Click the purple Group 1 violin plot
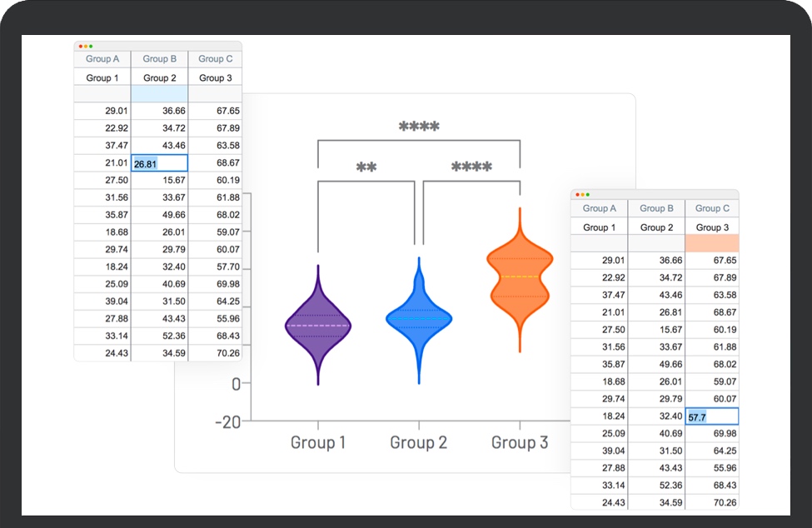Image resolution: width=812 pixels, height=528 pixels. pos(317,326)
